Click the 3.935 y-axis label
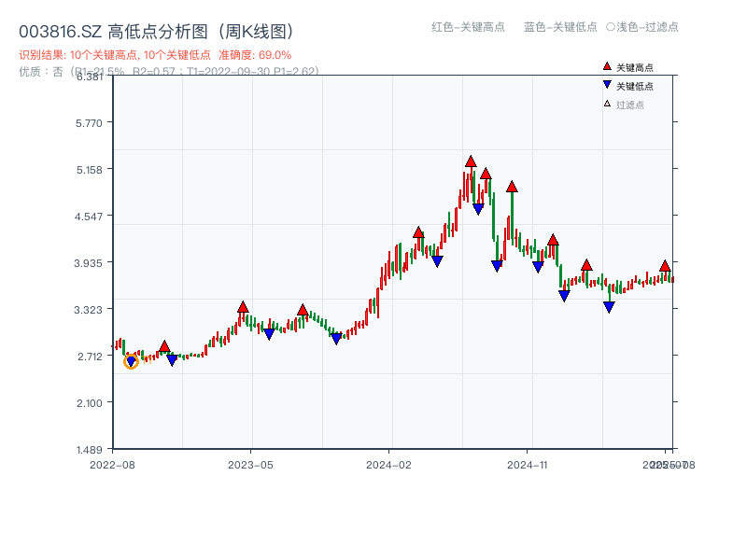The height and width of the screenshot is (560, 747). tap(89, 263)
